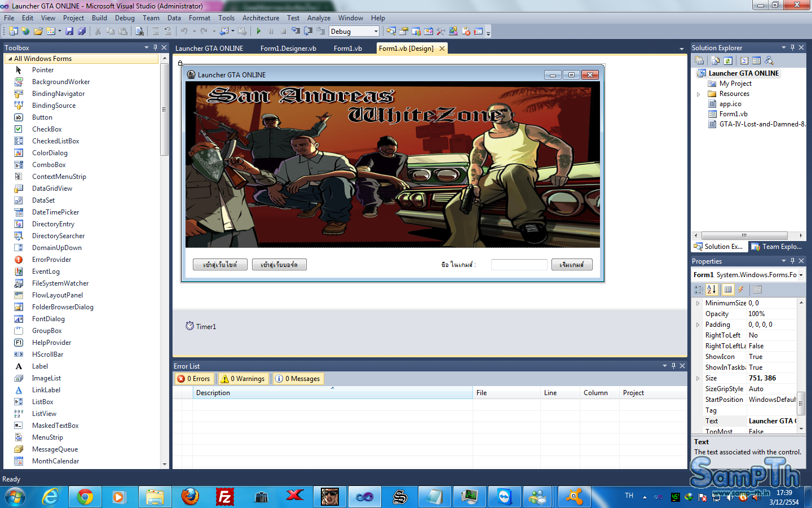The width and height of the screenshot is (812, 508).
Task: Open the Toolbox icon in the main toolbar
Action: pyautogui.click(x=440, y=32)
